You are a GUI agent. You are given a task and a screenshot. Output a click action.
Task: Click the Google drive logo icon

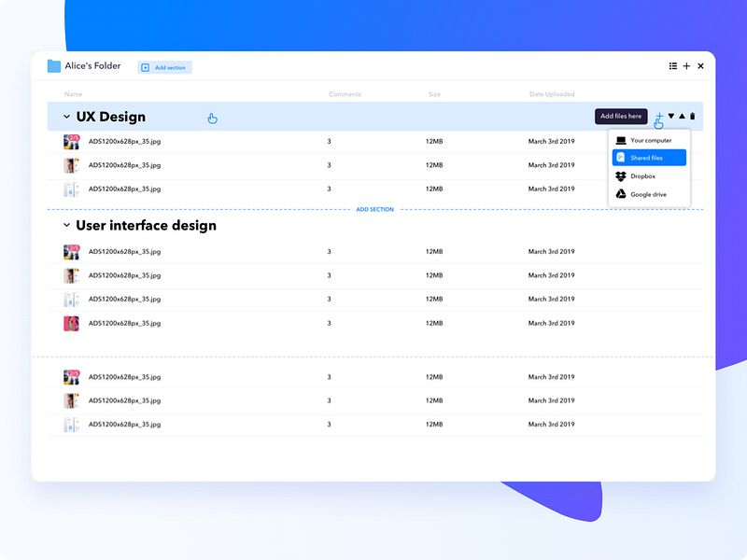point(621,194)
